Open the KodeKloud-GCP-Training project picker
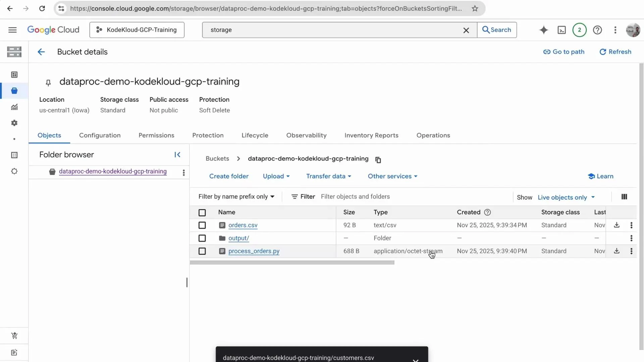This screenshot has width=644, height=362. click(137, 30)
